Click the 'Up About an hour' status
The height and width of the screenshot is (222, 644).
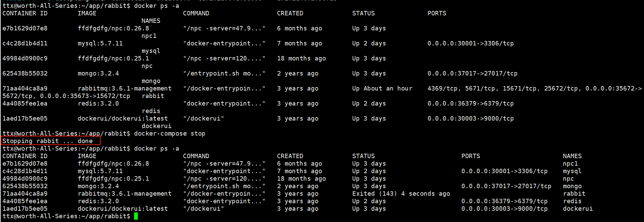[382, 88]
